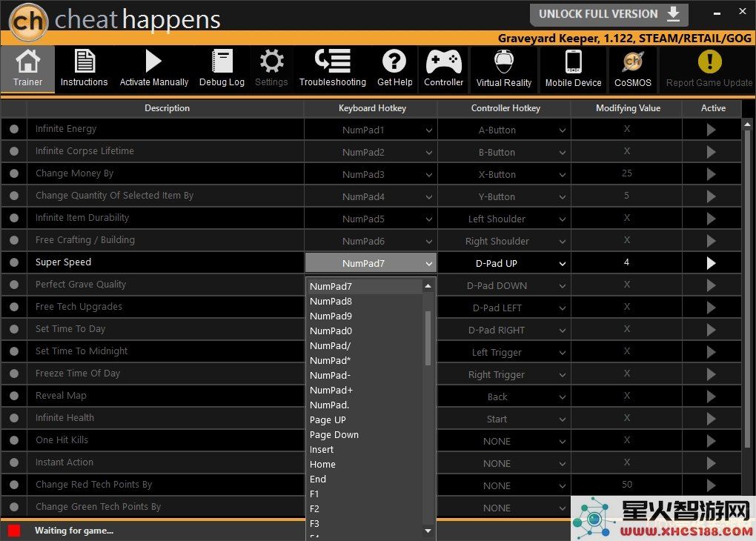Click the hotkey list scroll-up arrow
The width and height of the screenshot is (756, 541).
coord(428,286)
